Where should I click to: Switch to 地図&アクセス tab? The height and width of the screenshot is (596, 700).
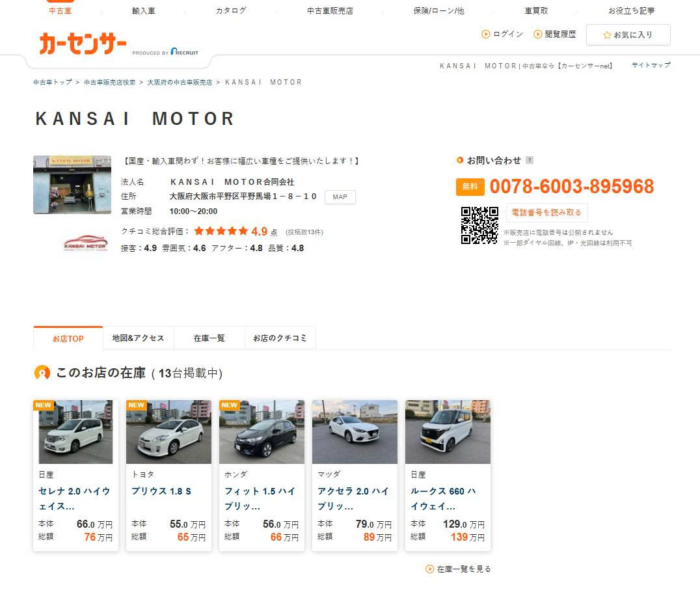(x=138, y=338)
